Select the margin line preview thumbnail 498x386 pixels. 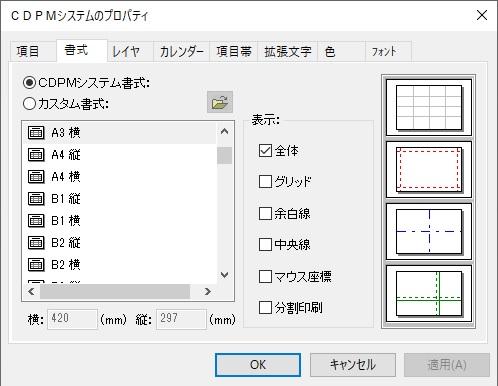point(429,169)
